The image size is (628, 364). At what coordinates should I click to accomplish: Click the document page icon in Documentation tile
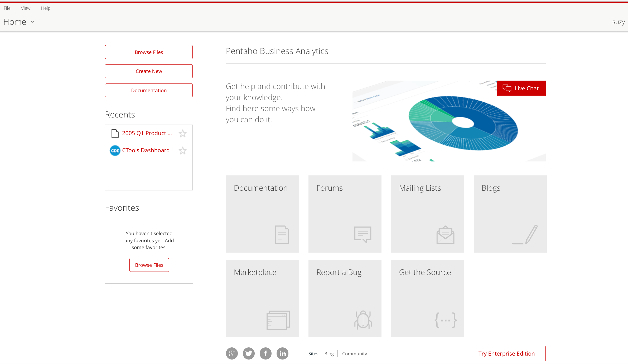point(282,235)
